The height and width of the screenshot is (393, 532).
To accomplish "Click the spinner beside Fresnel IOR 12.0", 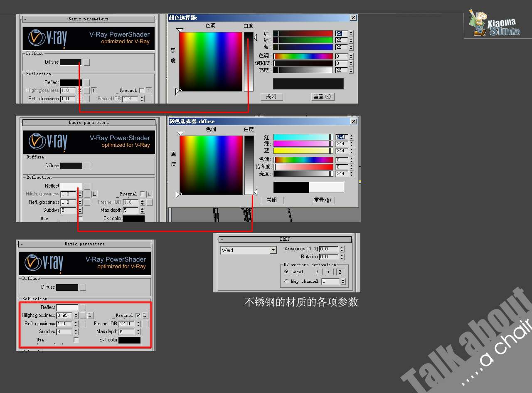I will [138, 324].
